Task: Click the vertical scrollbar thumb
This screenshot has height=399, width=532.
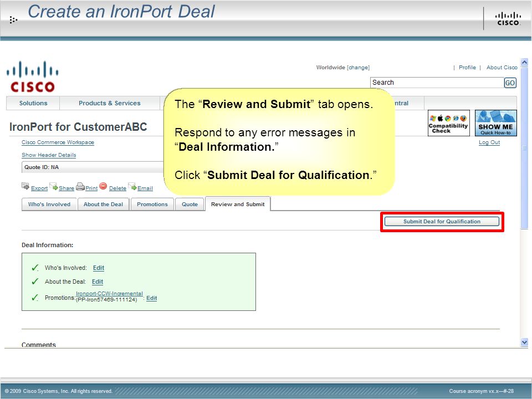Action: click(524, 148)
